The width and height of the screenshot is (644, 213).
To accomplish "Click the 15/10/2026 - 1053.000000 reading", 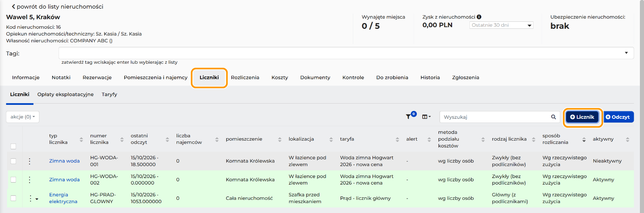I will tap(146, 198).
